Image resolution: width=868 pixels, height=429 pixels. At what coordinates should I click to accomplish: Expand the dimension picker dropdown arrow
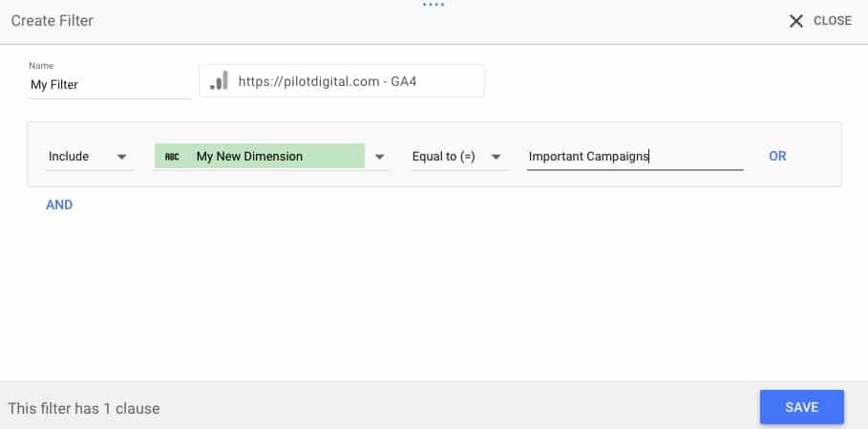pyautogui.click(x=379, y=158)
